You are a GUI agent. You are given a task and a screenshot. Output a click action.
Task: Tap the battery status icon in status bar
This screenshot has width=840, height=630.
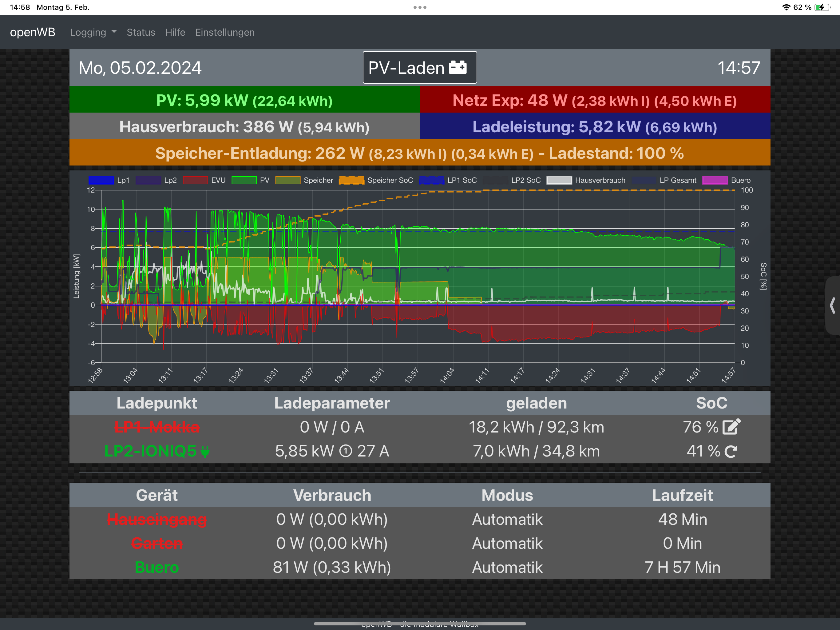[x=822, y=7]
